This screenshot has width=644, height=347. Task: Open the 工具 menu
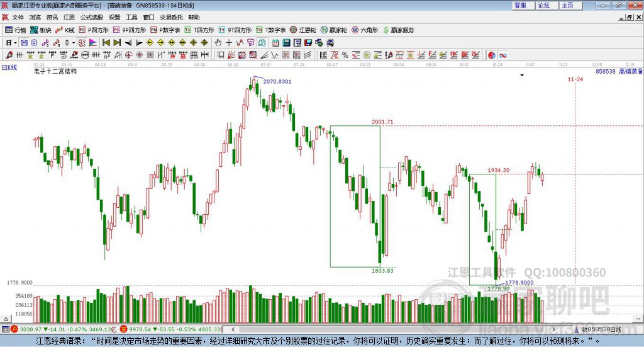click(x=131, y=17)
